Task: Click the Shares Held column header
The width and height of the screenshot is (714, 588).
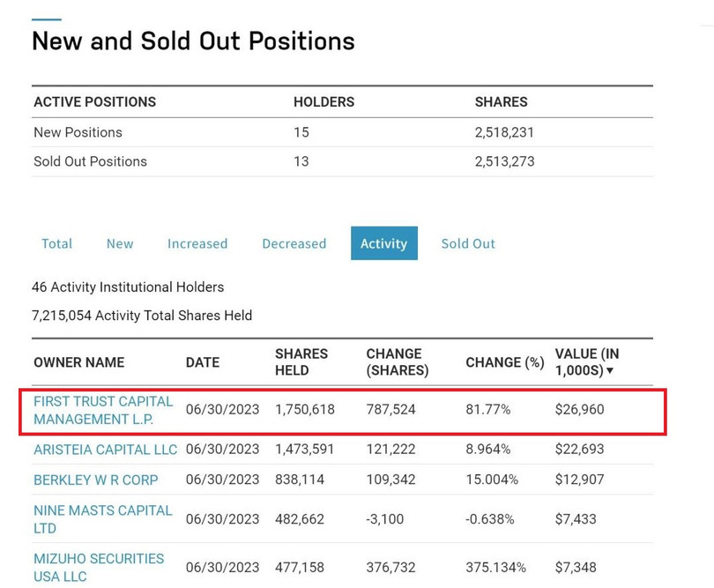Action: click(x=301, y=361)
